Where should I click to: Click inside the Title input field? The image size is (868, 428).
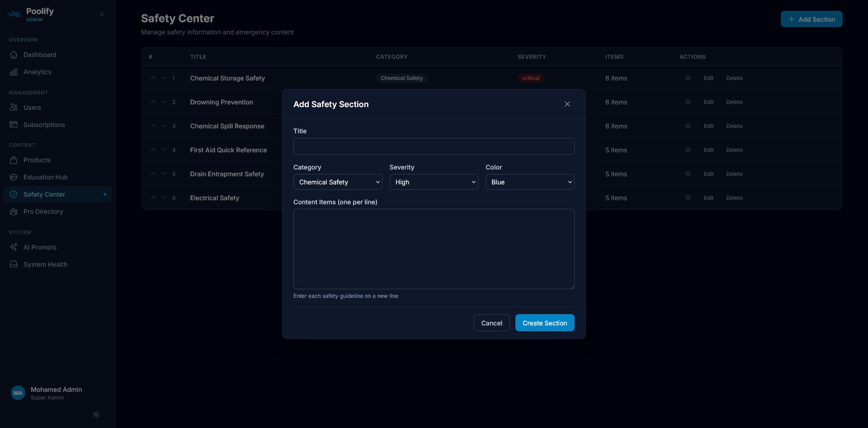point(434,146)
